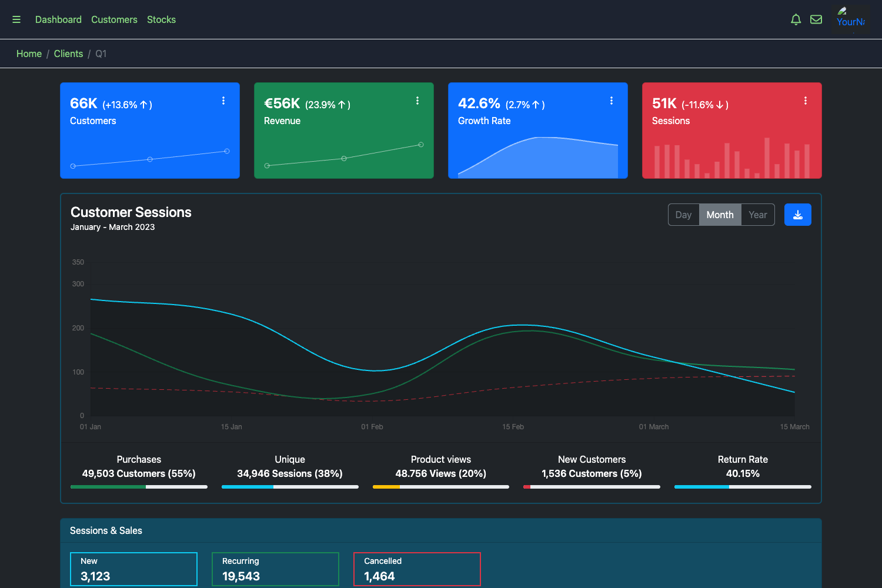
Task: Navigate to Home via the breadcrumb
Action: coord(29,54)
